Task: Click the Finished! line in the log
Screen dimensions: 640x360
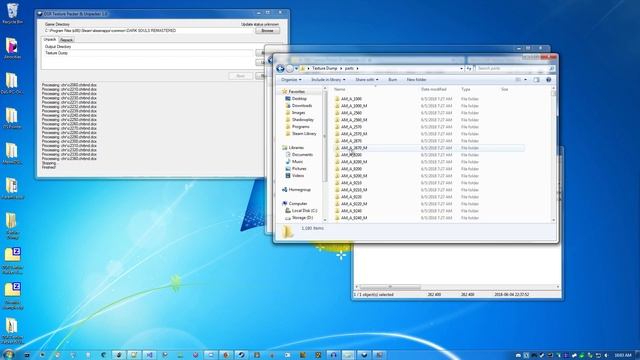Action: point(49,167)
